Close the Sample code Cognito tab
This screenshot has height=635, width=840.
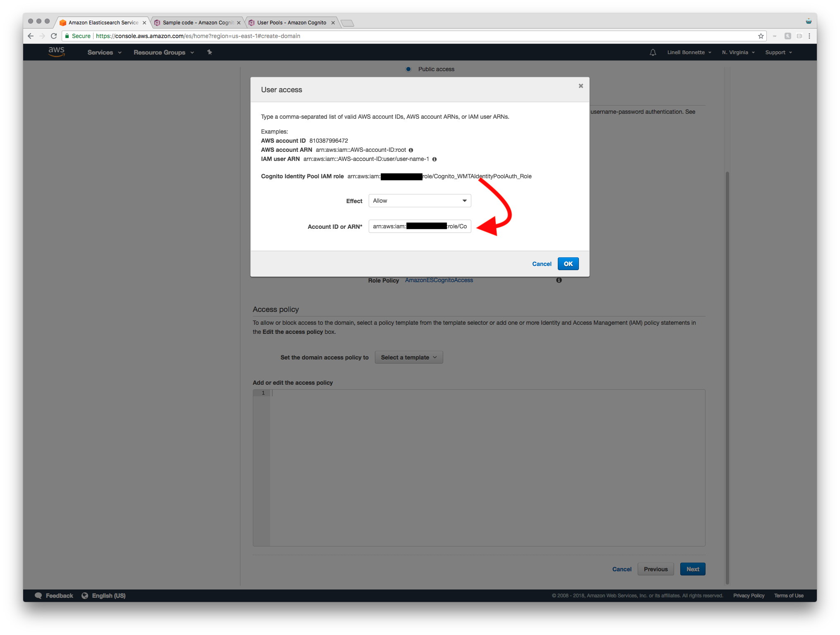point(238,23)
